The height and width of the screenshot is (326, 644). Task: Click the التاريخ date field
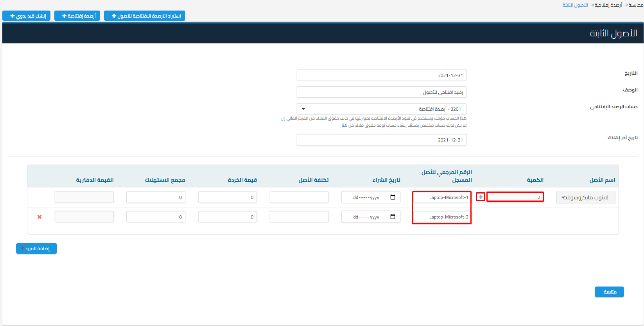(x=381, y=75)
